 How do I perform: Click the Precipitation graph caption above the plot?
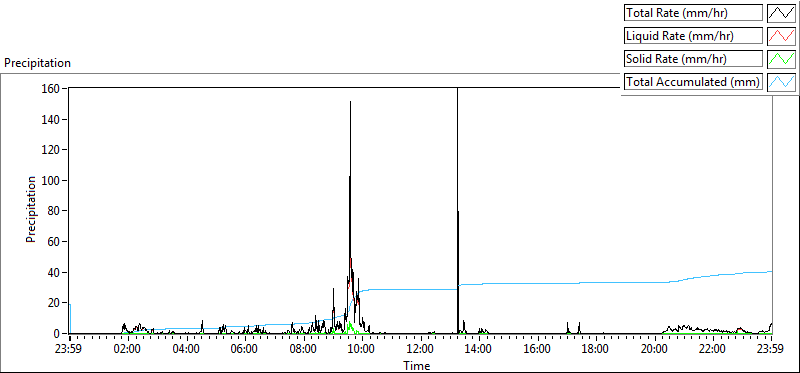[x=37, y=63]
